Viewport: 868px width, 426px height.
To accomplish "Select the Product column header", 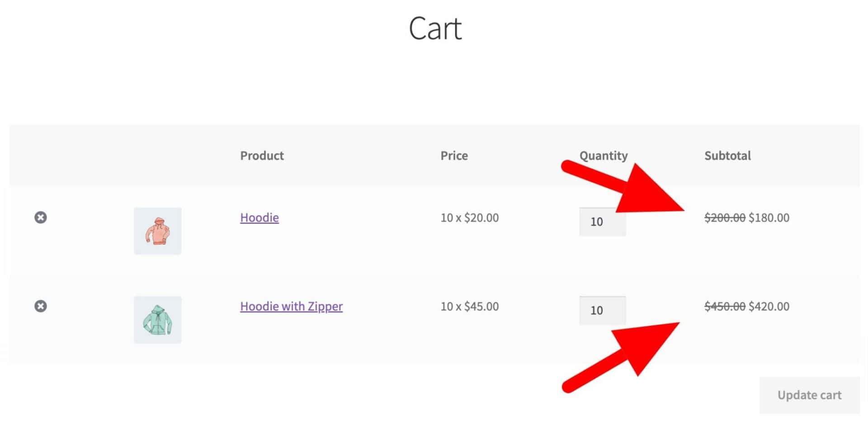I will [x=262, y=156].
